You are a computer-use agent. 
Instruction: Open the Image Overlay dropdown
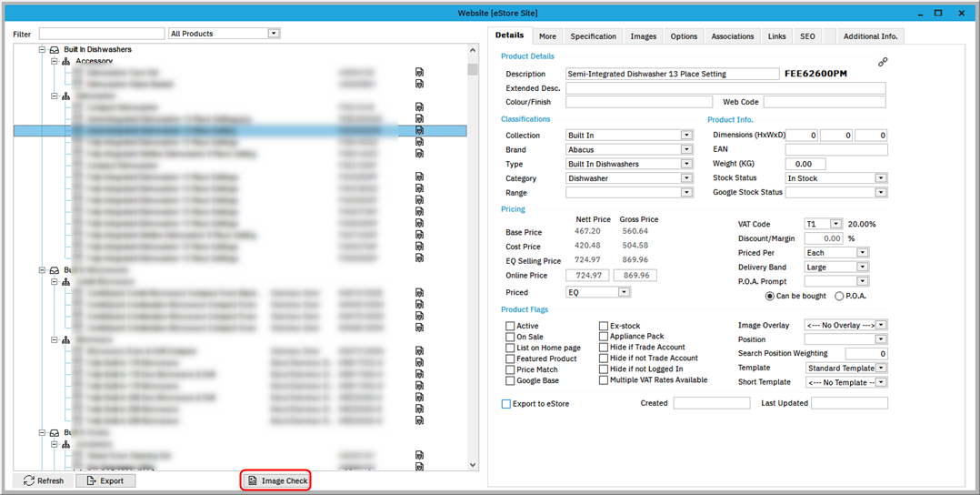881,326
